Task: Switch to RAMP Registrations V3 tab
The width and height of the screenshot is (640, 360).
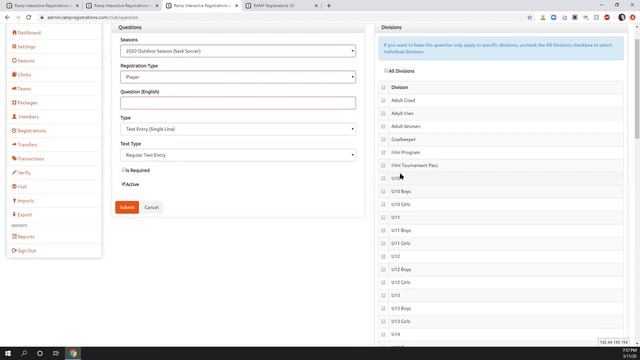Action: click(x=281, y=6)
